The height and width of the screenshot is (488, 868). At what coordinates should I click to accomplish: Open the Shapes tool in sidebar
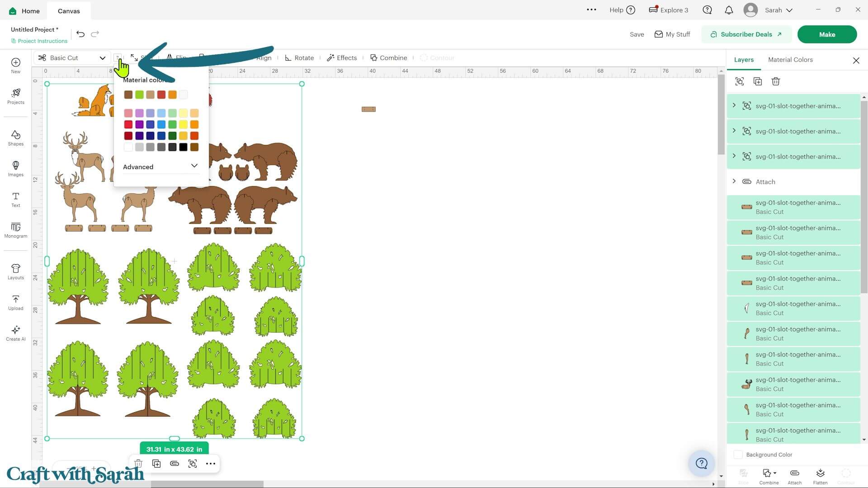[x=15, y=138]
